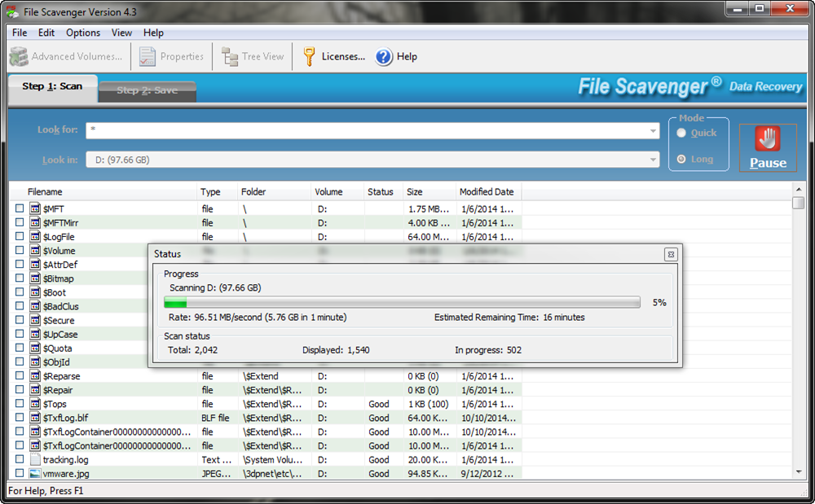Click the $Quota filename
815x504 pixels.
[x=57, y=348]
